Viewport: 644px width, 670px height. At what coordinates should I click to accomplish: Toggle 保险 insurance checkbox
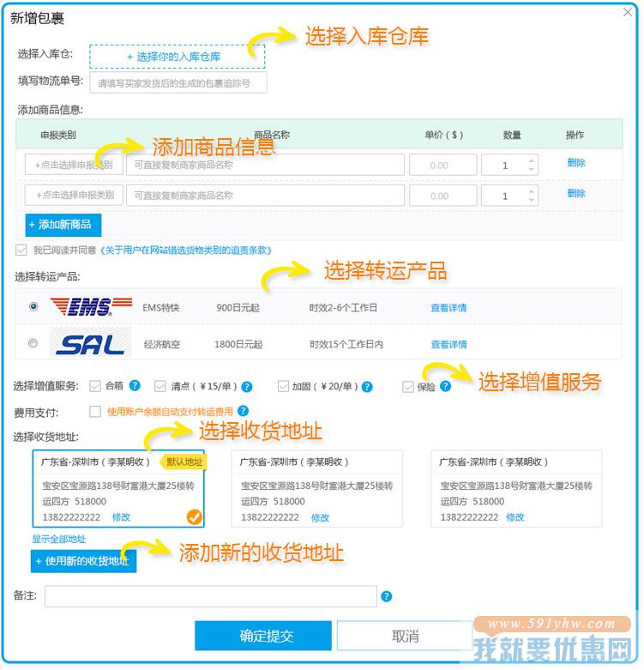click(x=408, y=387)
